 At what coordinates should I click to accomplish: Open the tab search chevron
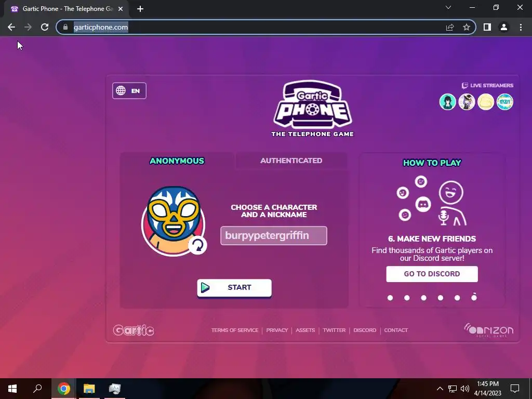[x=448, y=7]
